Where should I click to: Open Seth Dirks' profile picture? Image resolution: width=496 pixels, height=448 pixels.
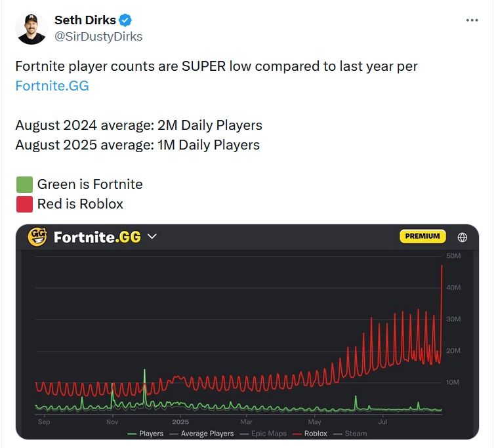pyautogui.click(x=31, y=28)
